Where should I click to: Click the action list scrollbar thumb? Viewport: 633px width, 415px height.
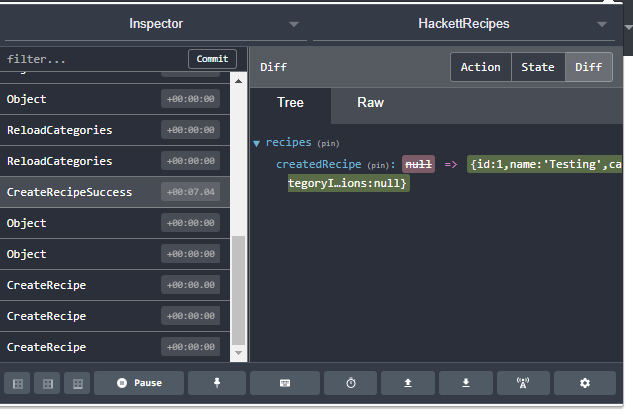pos(239,291)
